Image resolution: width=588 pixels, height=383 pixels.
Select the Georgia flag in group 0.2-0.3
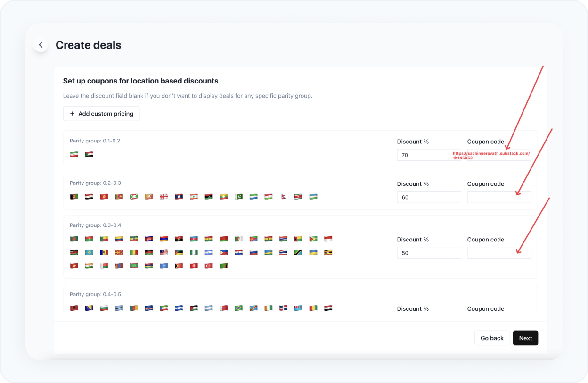[164, 197]
